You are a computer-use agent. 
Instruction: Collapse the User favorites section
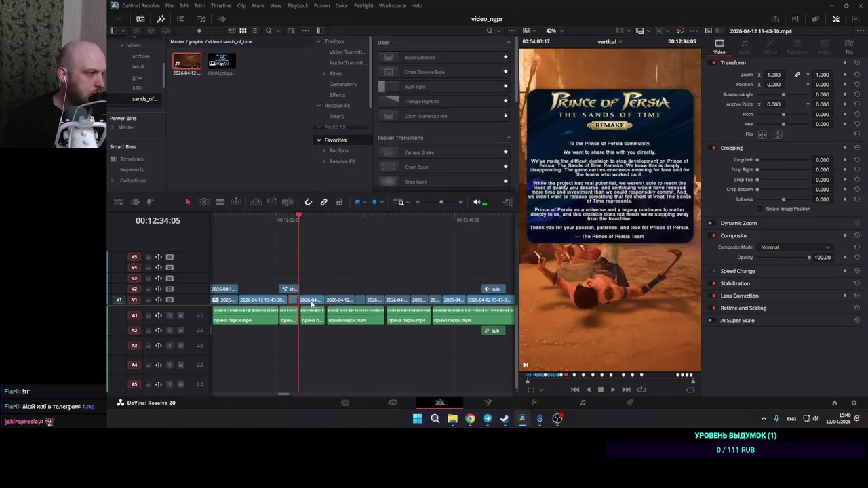pyautogui.click(x=509, y=43)
